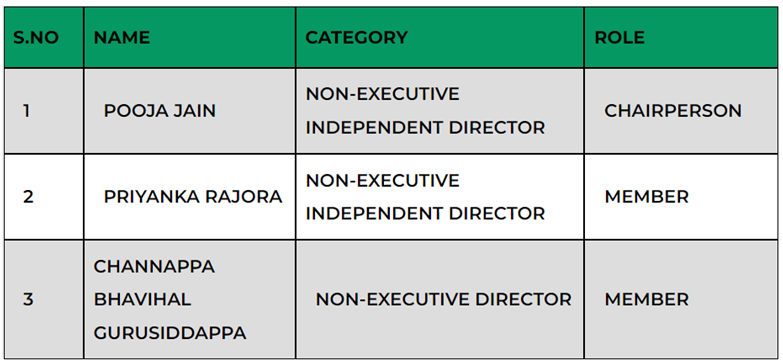Click Pooja Jain's Non-Executive Independent Director category
Screen dimensions: 783x364
pyautogui.click(x=440, y=111)
